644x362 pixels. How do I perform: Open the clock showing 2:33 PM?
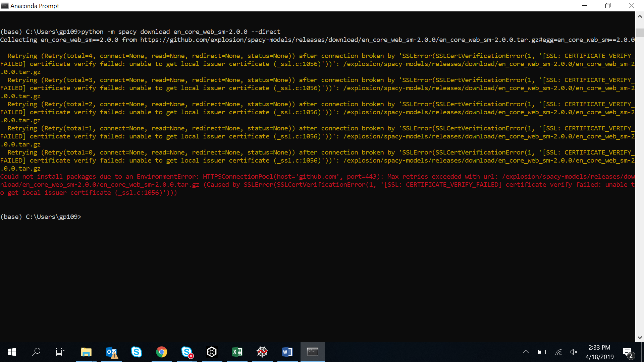[x=599, y=352]
